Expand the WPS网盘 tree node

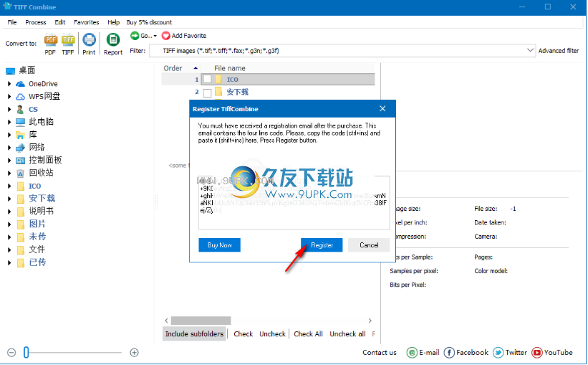point(9,97)
